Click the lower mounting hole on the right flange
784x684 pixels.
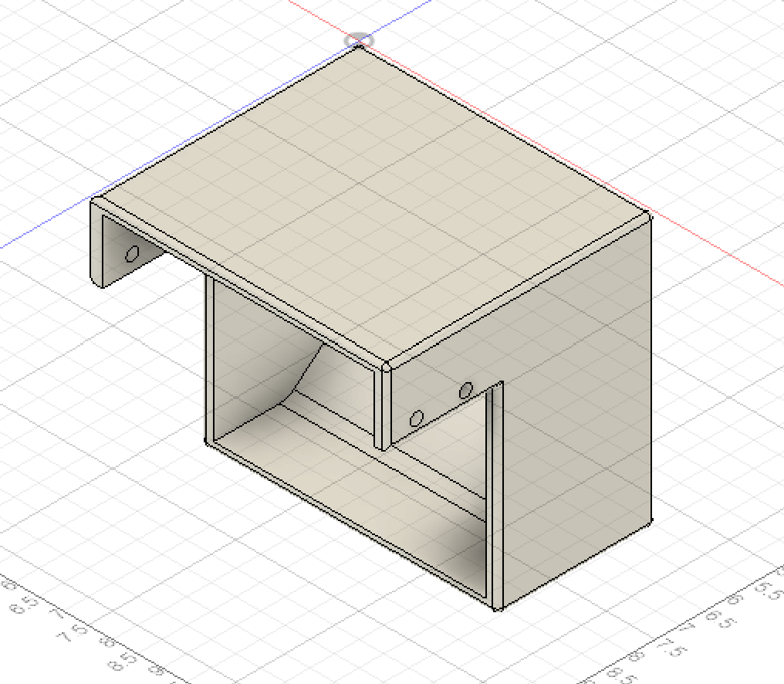[x=417, y=416]
